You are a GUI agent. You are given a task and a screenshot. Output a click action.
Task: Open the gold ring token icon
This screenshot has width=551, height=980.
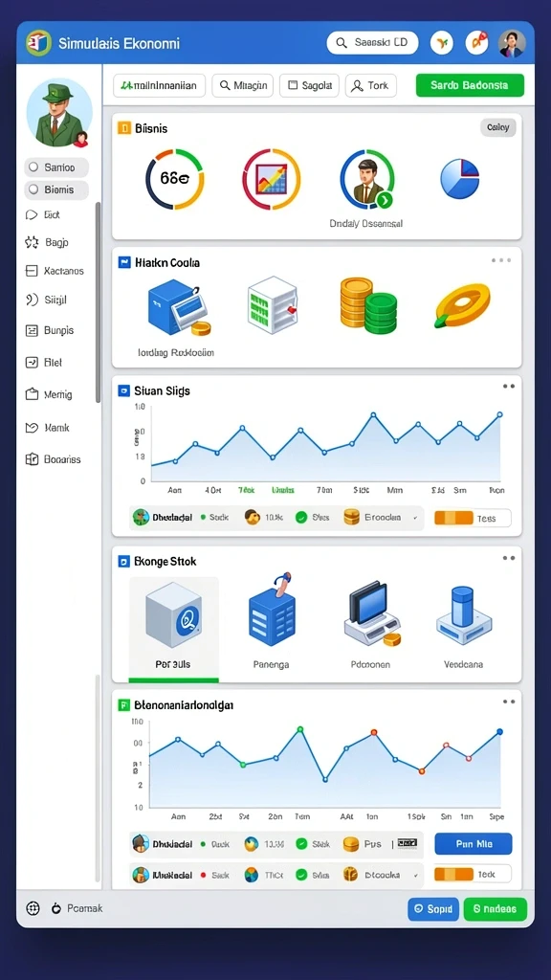tap(462, 305)
